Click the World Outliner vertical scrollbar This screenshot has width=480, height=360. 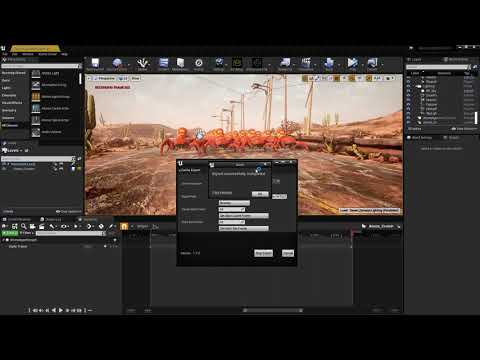coord(476,118)
